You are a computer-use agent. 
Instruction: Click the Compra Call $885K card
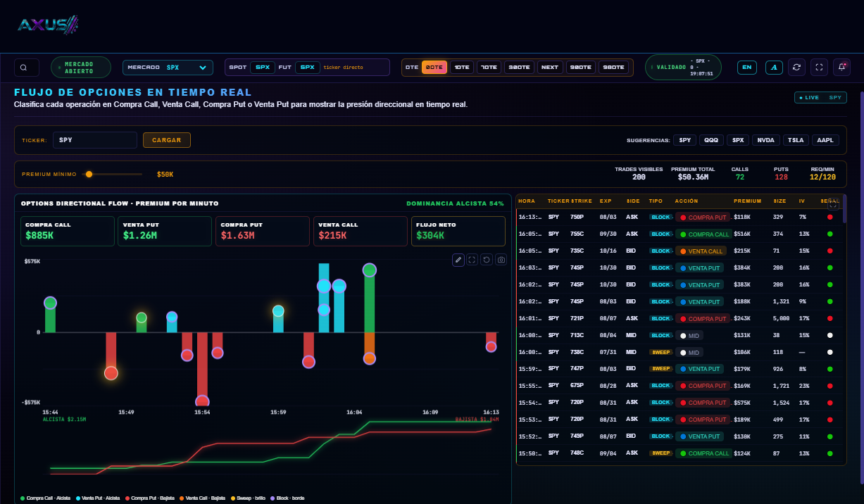[x=68, y=231]
